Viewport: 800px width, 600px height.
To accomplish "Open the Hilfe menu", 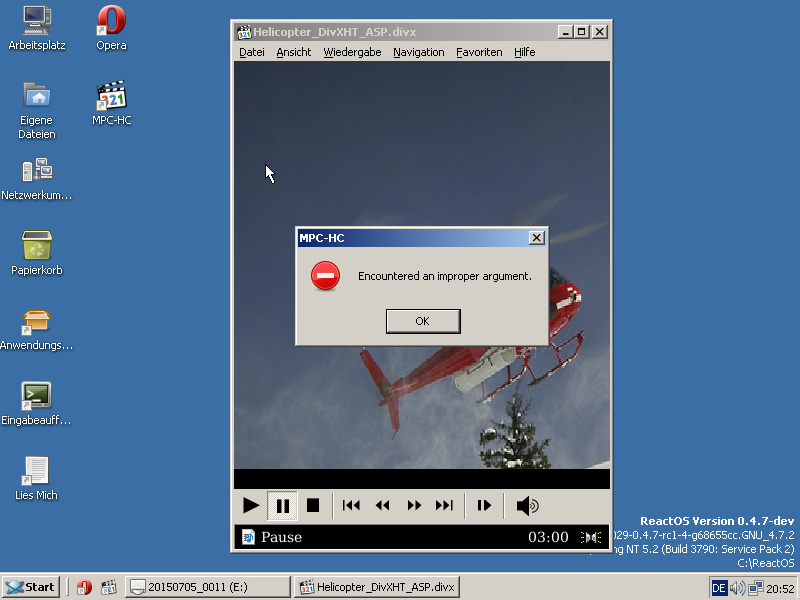I will click(x=524, y=52).
